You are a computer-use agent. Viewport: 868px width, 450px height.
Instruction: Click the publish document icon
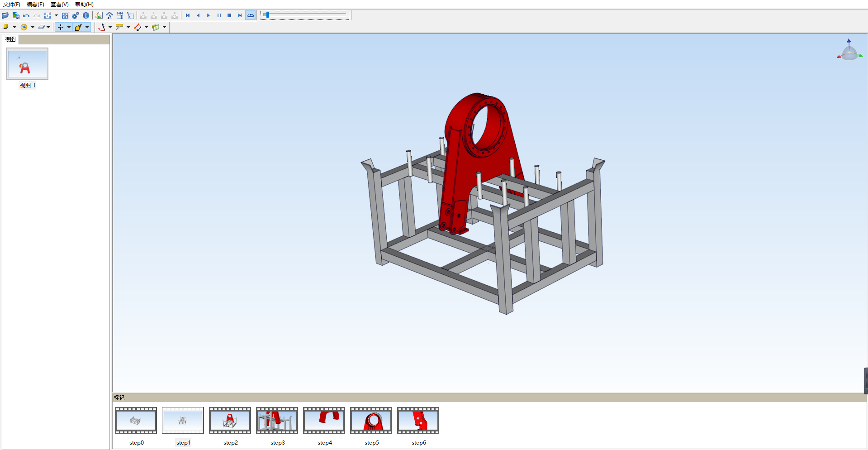(99, 15)
